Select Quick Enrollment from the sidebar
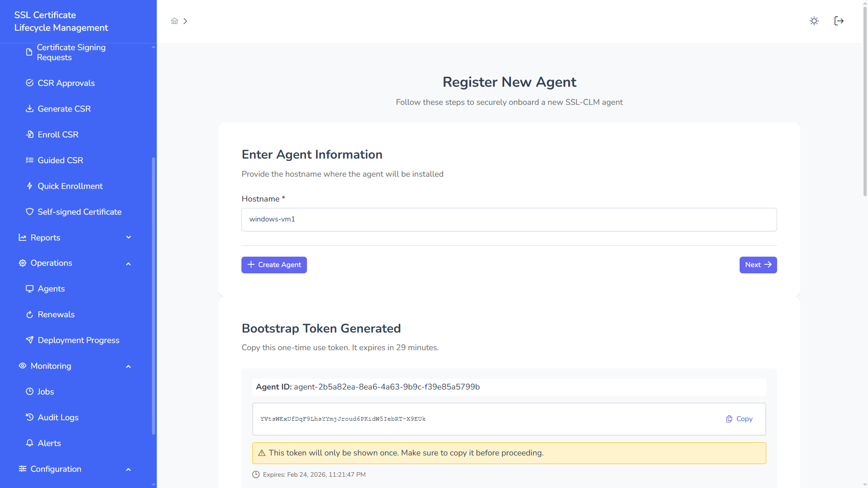 (70, 186)
